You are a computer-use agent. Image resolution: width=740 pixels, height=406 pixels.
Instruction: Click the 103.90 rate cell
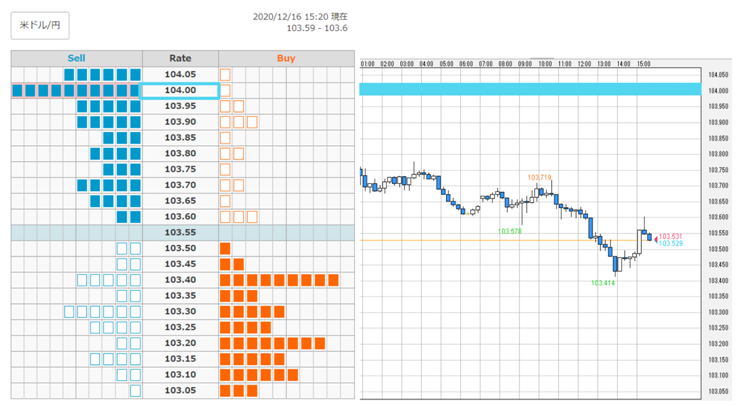point(180,122)
